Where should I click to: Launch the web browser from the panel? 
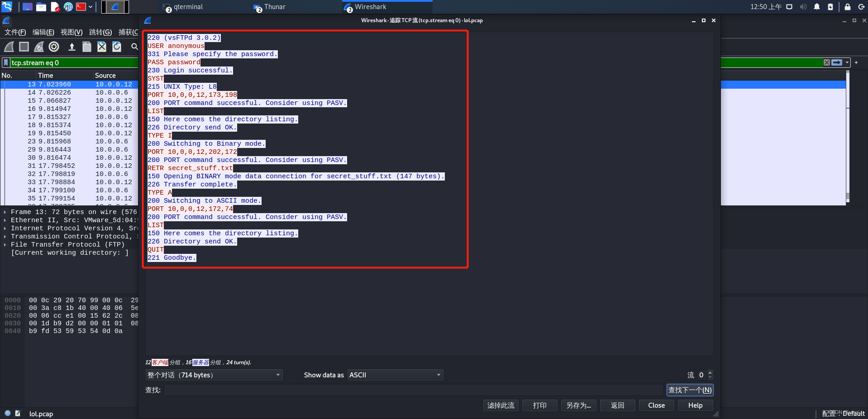pos(68,7)
